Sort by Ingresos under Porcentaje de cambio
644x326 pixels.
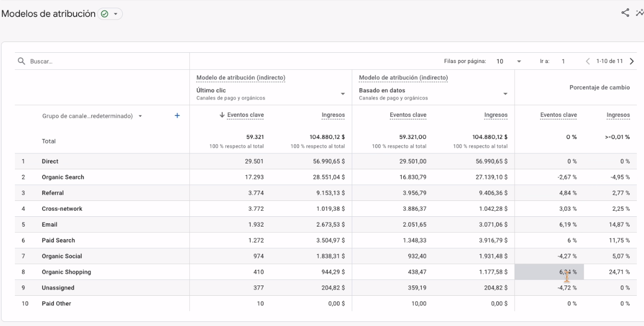point(619,115)
